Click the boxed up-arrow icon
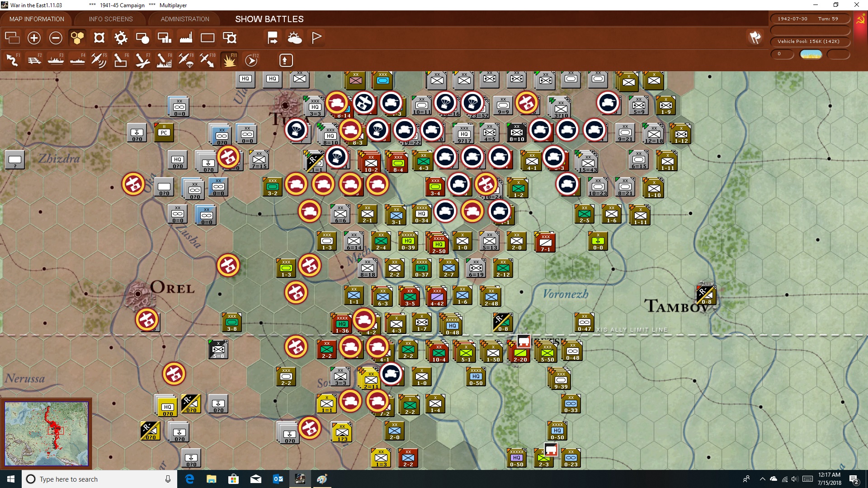The image size is (868, 488). point(286,60)
